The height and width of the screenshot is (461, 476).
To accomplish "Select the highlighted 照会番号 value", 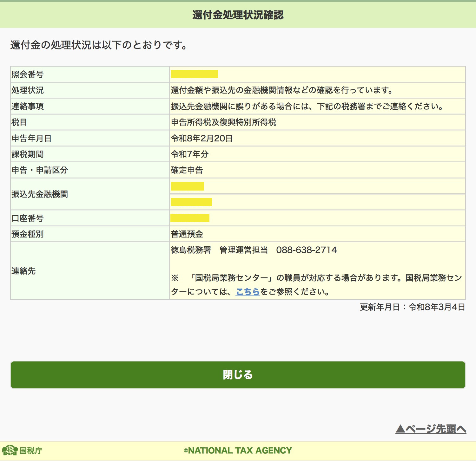I will [194, 74].
